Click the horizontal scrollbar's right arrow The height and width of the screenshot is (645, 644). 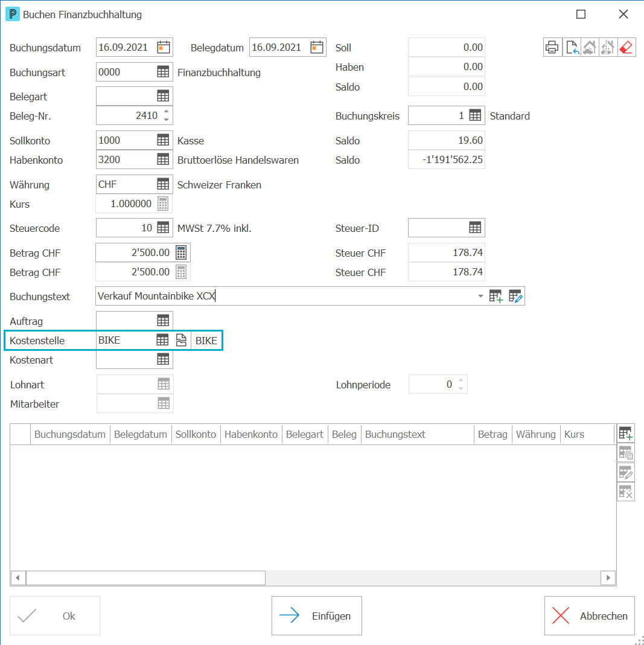tap(608, 578)
